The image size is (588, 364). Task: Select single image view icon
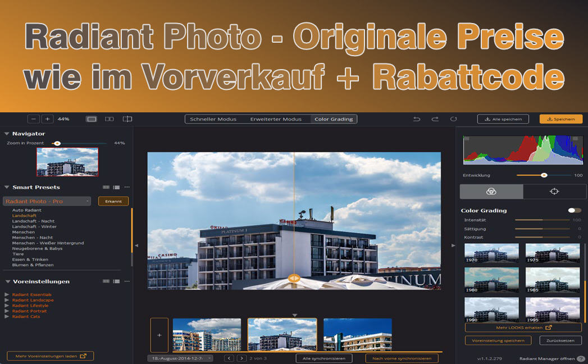tap(92, 119)
